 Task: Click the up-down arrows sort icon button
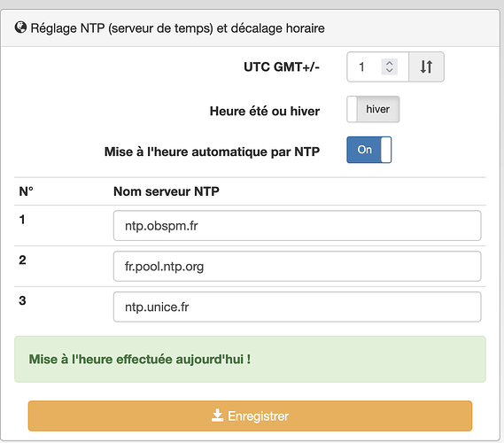426,66
